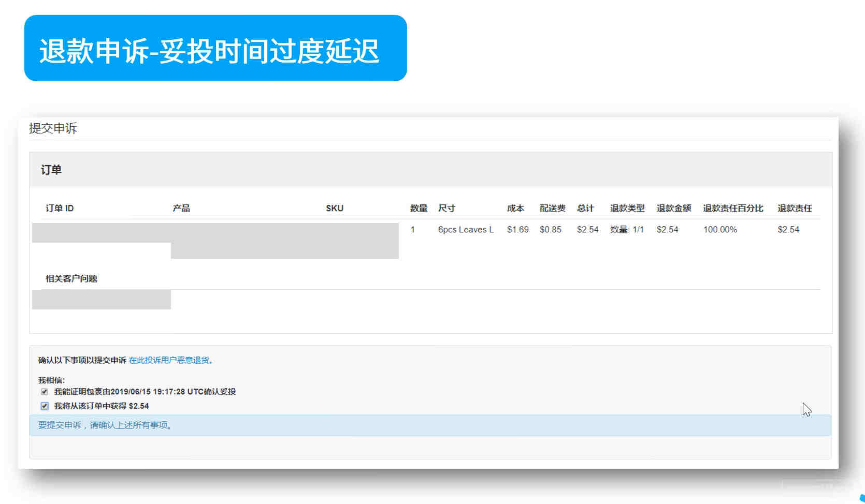Toggle checkbox for receiving $2.54 from order
Viewport: 865px width, 504px height.
[45, 406]
